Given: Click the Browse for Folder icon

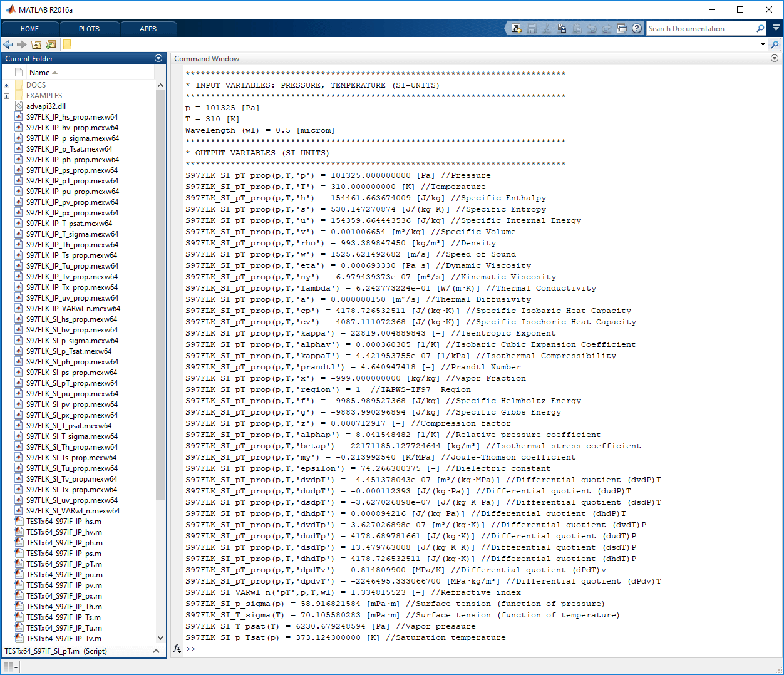Looking at the screenshot, I should 50,45.
